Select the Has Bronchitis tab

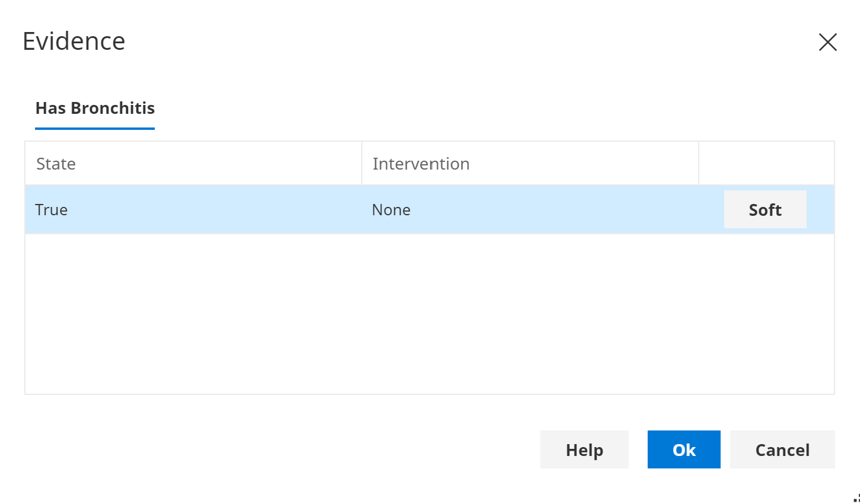click(95, 108)
